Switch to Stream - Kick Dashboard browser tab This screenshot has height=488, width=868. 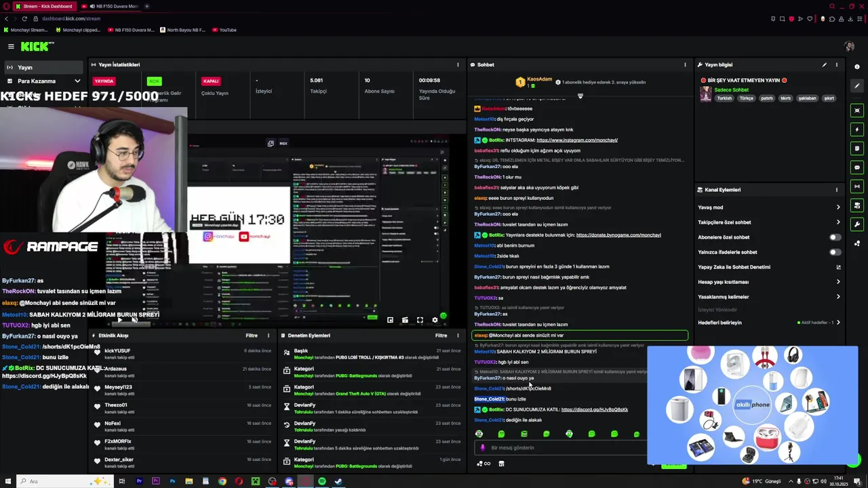(x=43, y=6)
